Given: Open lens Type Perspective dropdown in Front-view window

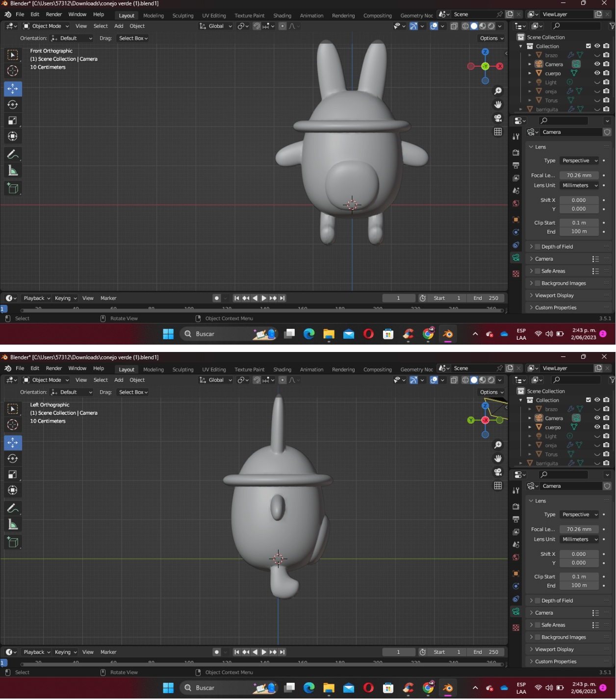Looking at the screenshot, I should (580, 161).
